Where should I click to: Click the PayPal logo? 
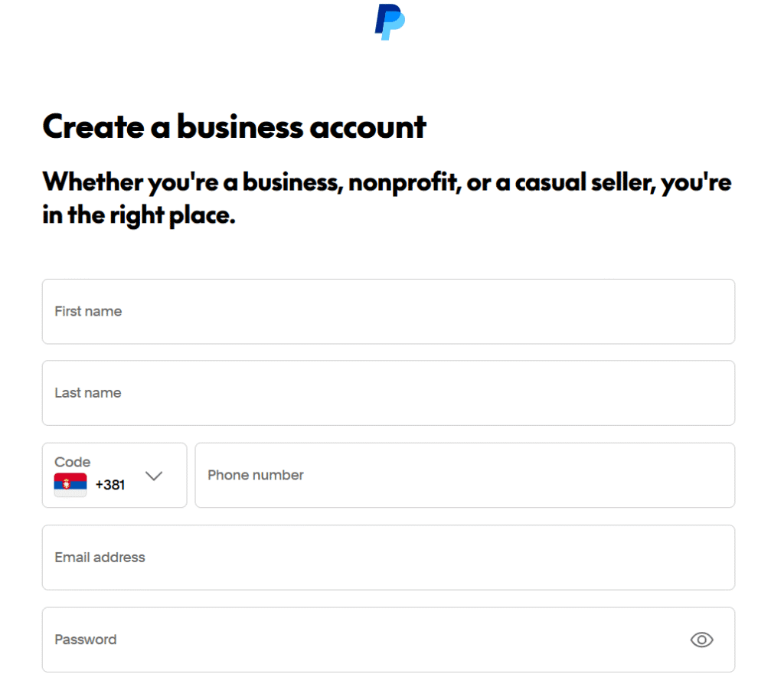tap(390, 21)
